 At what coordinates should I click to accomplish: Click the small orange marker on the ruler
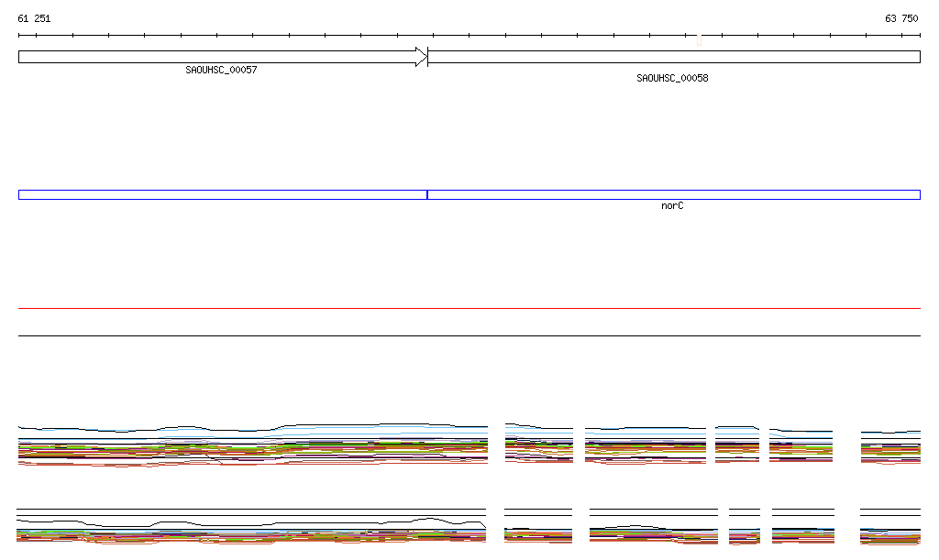[699, 40]
